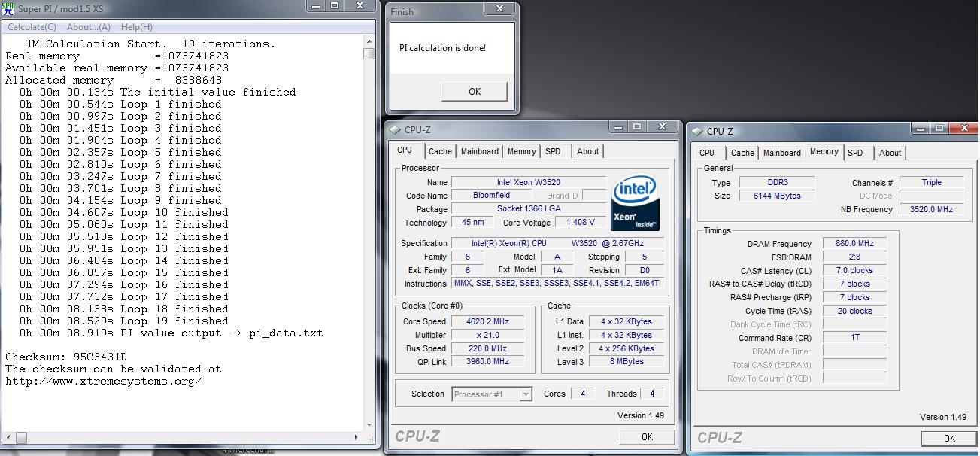Switch to Memory tab in CPU window
The height and width of the screenshot is (456, 980).
pyautogui.click(x=521, y=151)
